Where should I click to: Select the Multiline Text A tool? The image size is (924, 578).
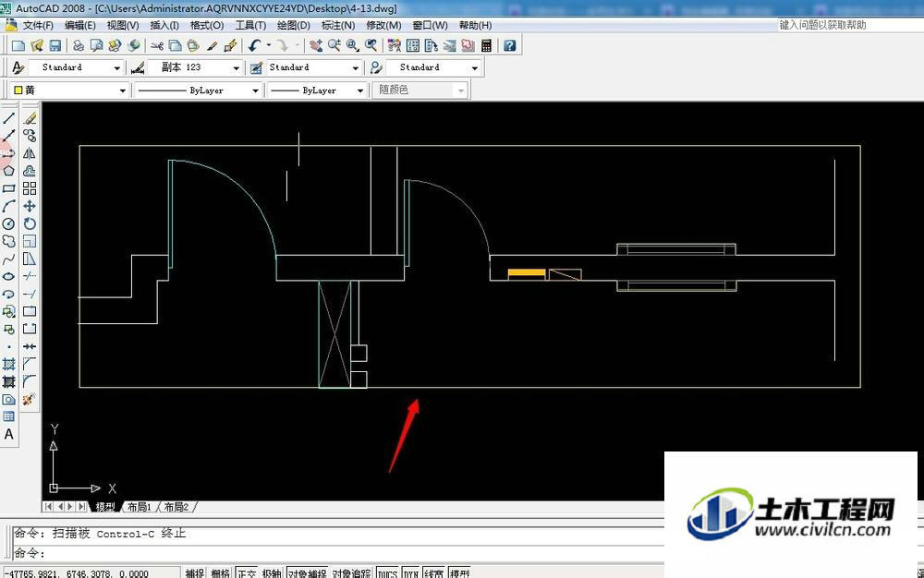[x=9, y=434]
